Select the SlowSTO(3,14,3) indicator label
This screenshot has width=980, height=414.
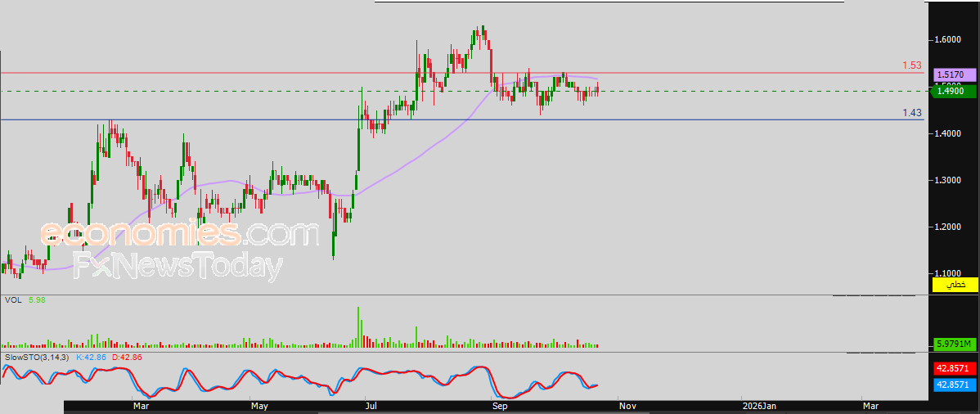pyautogui.click(x=36, y=357)
